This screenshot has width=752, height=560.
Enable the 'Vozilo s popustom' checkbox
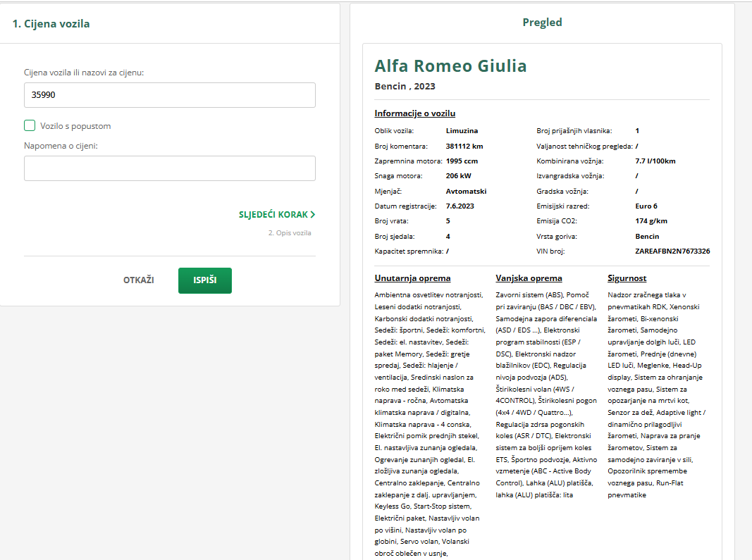click(30, 125)
